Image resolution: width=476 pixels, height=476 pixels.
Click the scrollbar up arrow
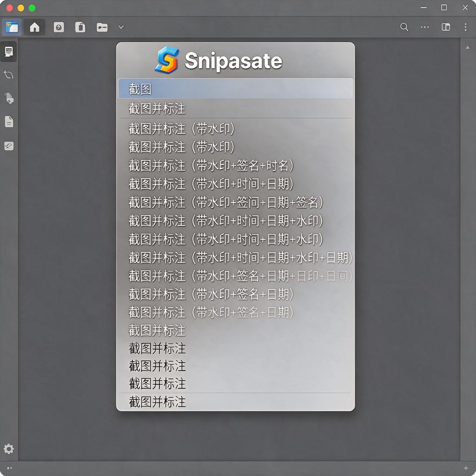tap(468, 47)
